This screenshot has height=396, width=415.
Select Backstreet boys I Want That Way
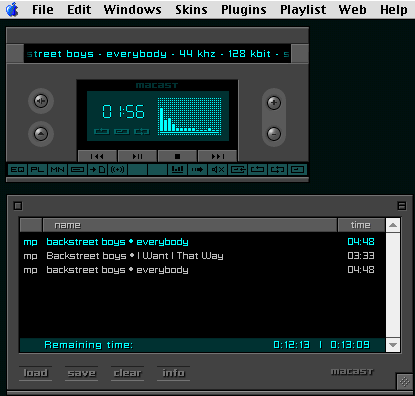tap(202, 256)
